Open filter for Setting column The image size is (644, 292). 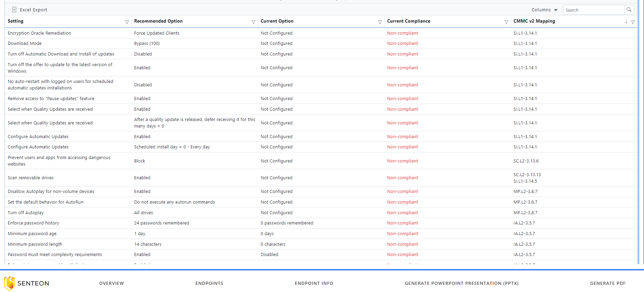coord(127,22)
